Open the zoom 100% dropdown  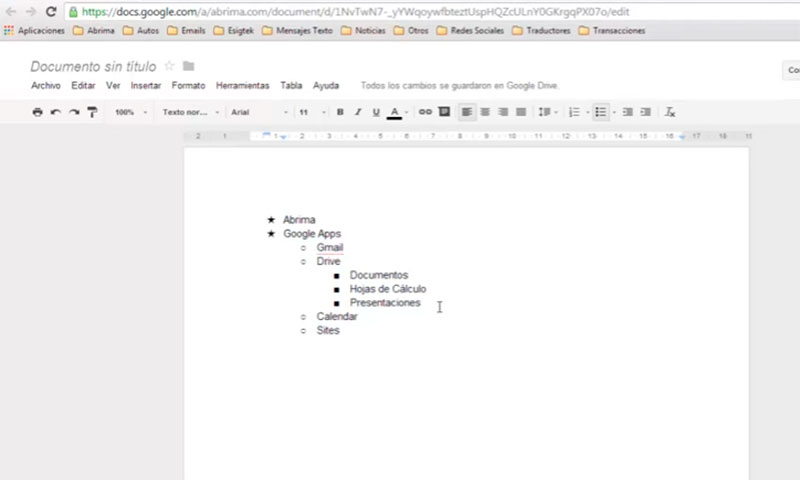click(131, 112)
